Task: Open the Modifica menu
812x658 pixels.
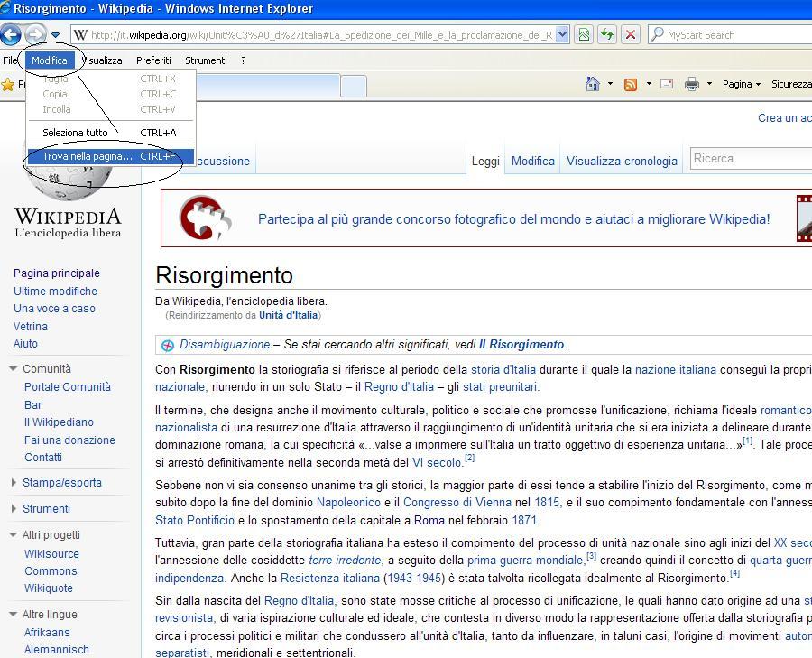Action: (x=50, y=60)
